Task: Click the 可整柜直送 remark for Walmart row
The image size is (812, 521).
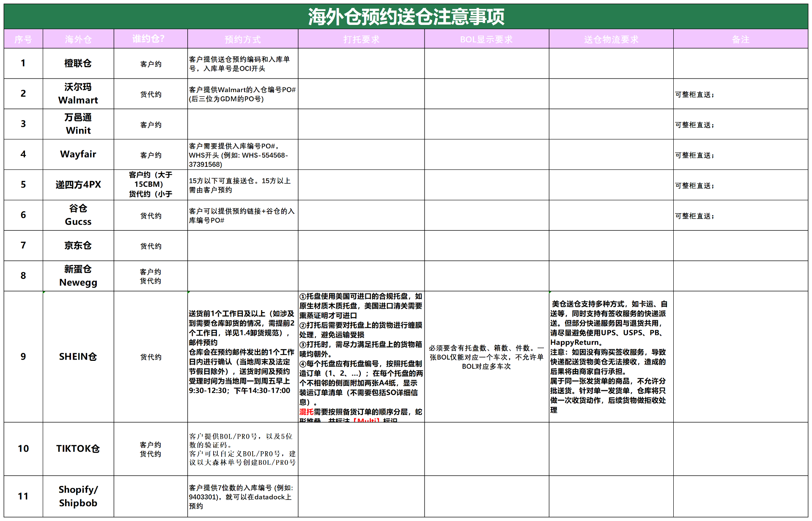Action: tap(695, 94)
